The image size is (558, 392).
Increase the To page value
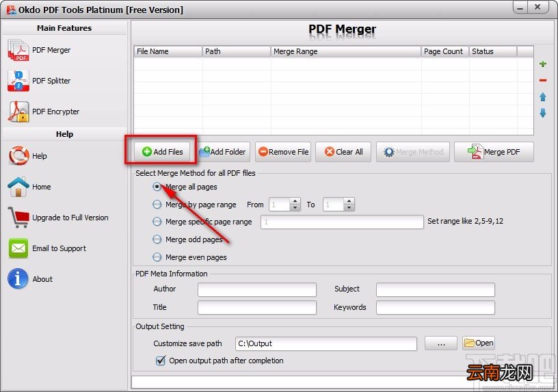click(349, 201)
